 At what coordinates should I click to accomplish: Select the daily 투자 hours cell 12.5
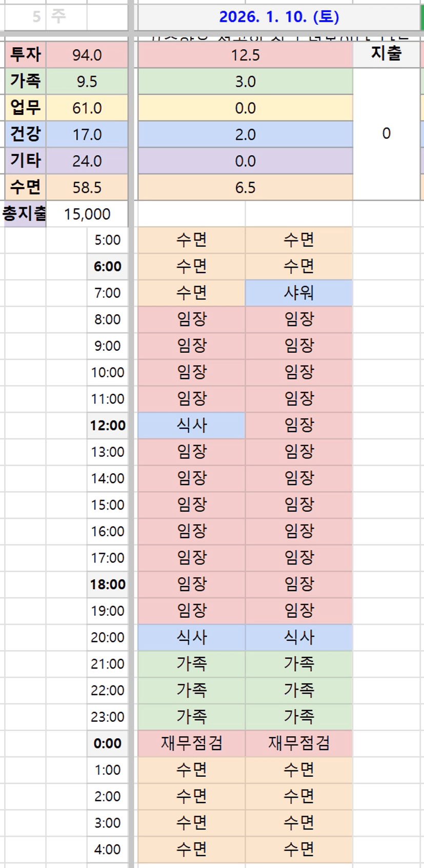tap(245, 55)
